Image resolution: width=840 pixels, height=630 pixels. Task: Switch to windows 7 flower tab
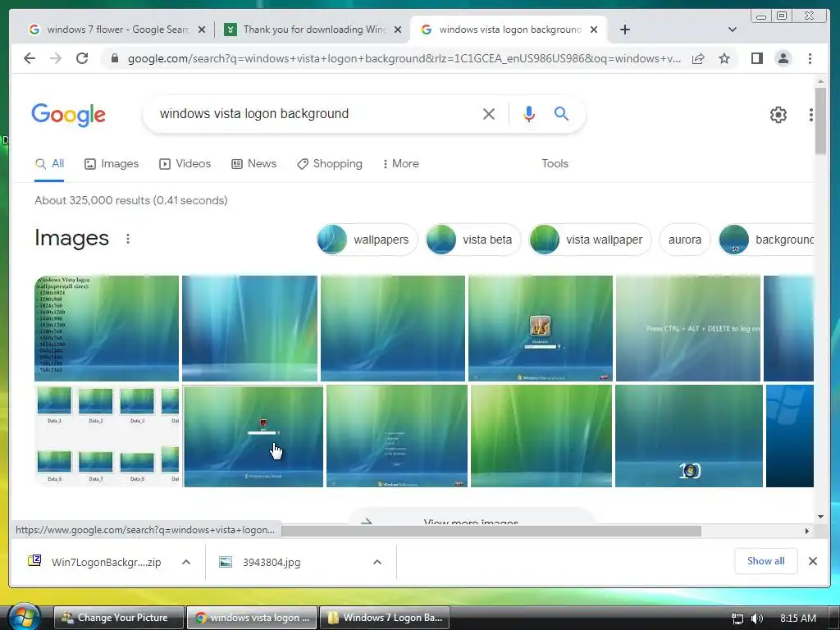click(110, 30)
